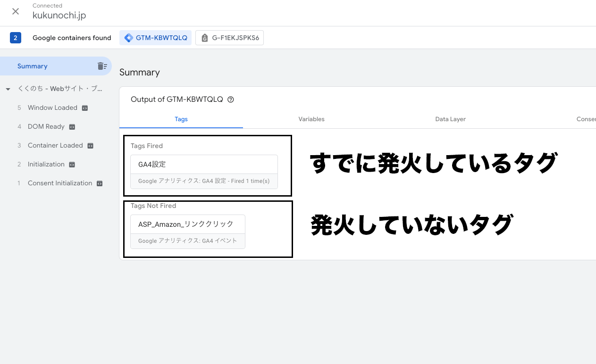Switch to the Consent tab
The width and height of the screenshot is (596, 364).
pyautogui.click(x=586, y=119)
